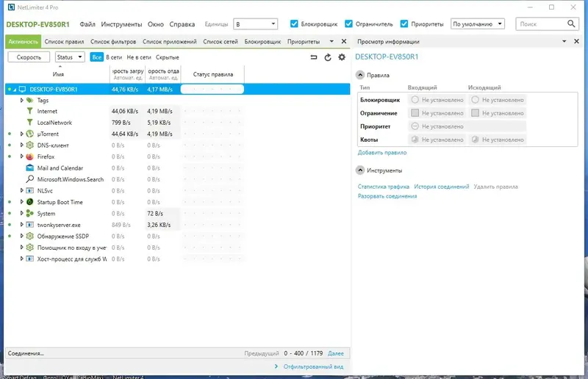Expand the Firefox tree row
The image size is (588, 379).
21,156
